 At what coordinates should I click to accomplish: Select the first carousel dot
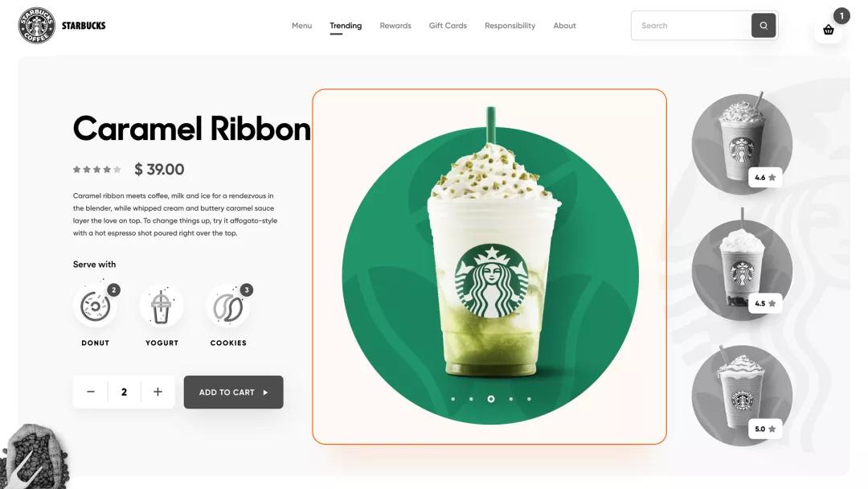coord(453,399)
